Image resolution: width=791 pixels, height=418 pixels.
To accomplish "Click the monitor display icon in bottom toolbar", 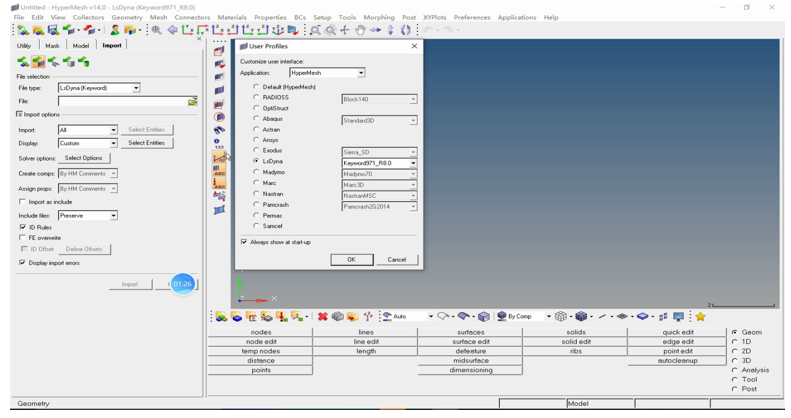I will [x=679, y=317].
